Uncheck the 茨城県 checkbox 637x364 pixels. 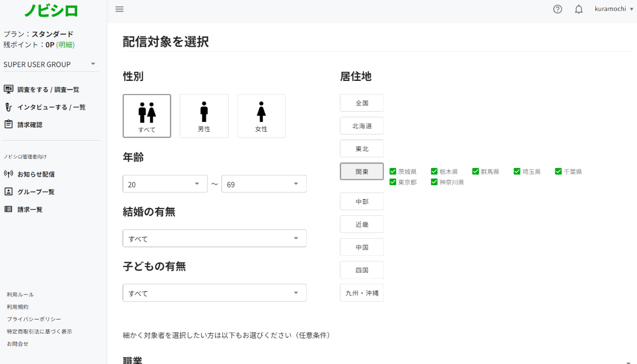pos(393,171)
